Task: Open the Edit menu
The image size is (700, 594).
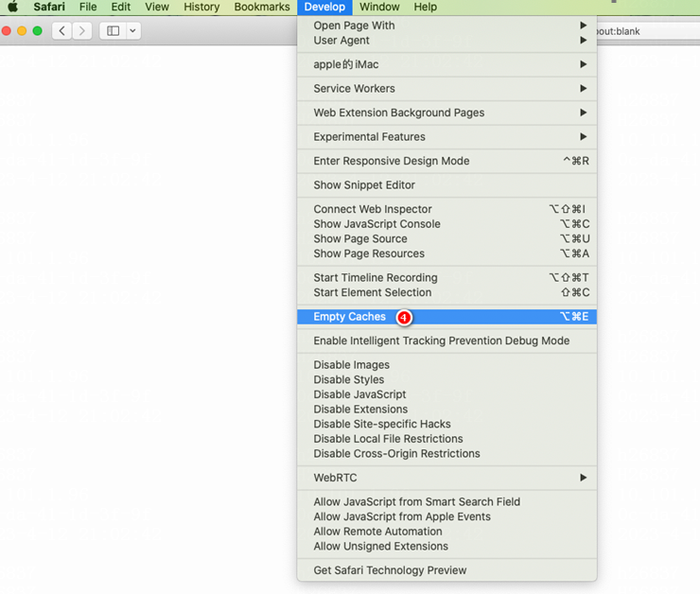Action: [121, 7]
